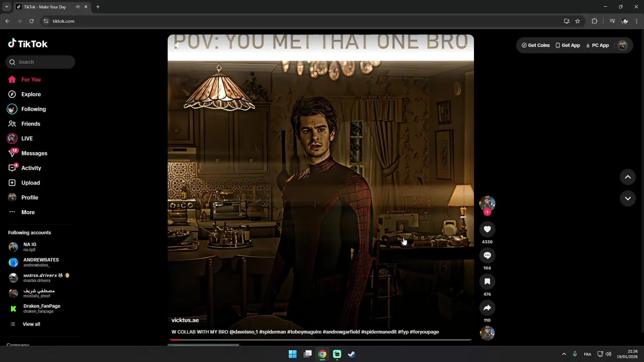The width and height of the screenshot is (644, 362).
Task: Install app icon in address bar
Action: pos(567,21)
